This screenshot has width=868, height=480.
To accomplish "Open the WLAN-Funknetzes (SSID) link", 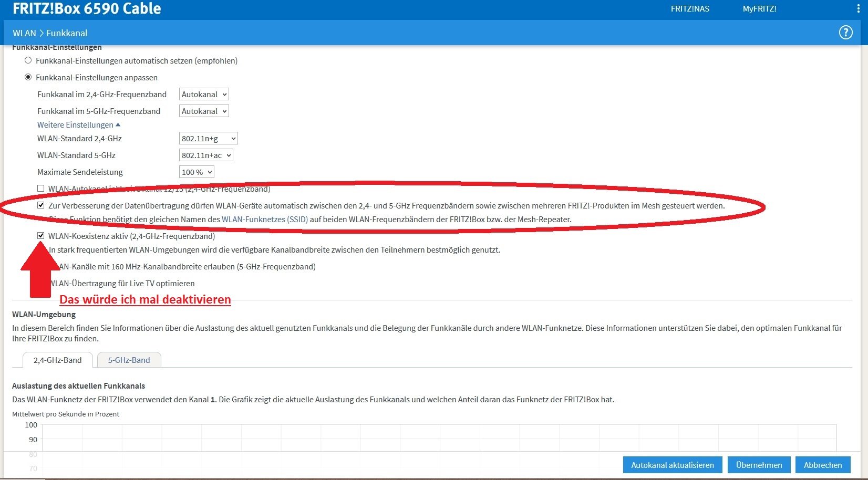I will click(265, 220).
